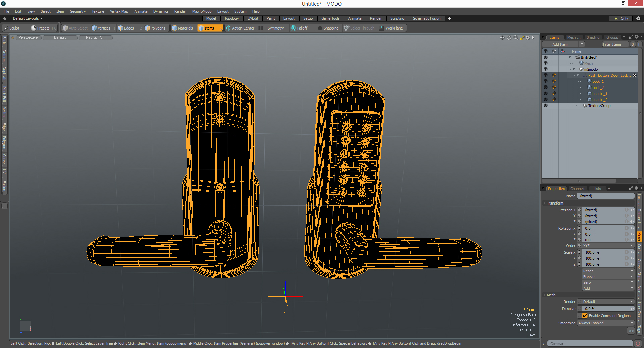Open the Reset transform dropdown

(x=608, y=271)
